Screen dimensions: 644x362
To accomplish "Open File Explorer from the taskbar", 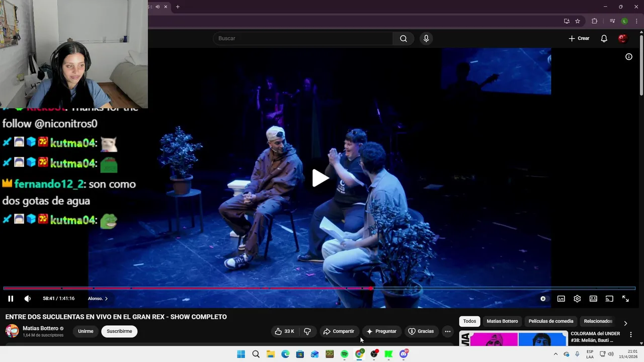I will 270,354.
